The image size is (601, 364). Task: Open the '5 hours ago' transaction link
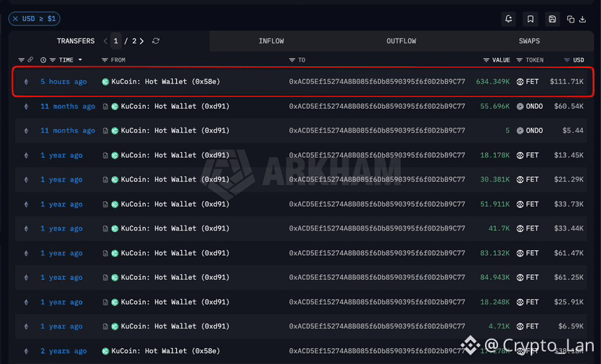(64, 82)
